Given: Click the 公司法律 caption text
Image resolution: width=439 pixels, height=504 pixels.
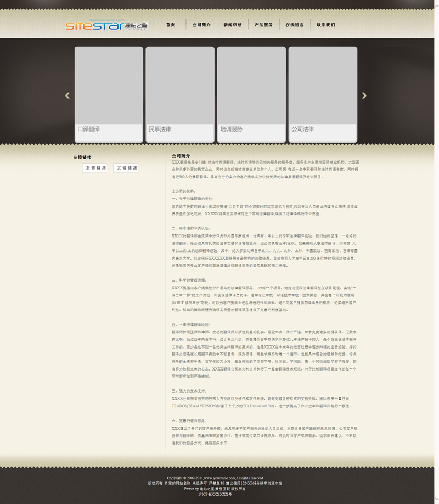Looking at the screenshot, I should pos(302,130).
